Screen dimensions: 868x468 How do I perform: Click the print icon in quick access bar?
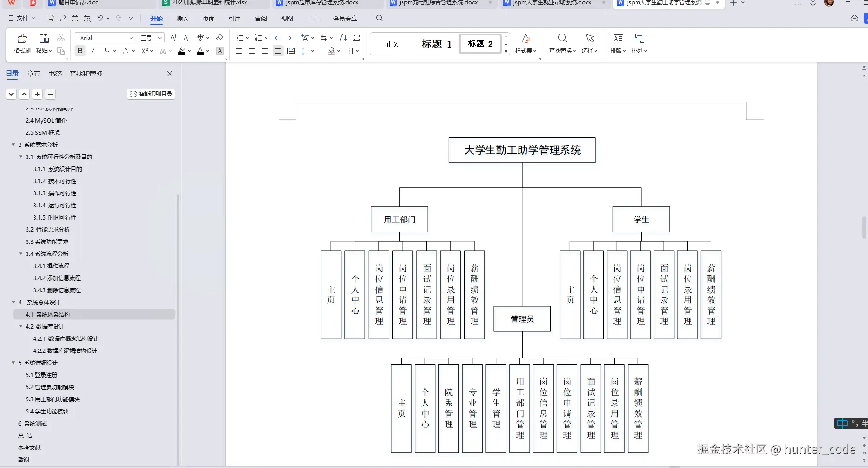[75, 19]
